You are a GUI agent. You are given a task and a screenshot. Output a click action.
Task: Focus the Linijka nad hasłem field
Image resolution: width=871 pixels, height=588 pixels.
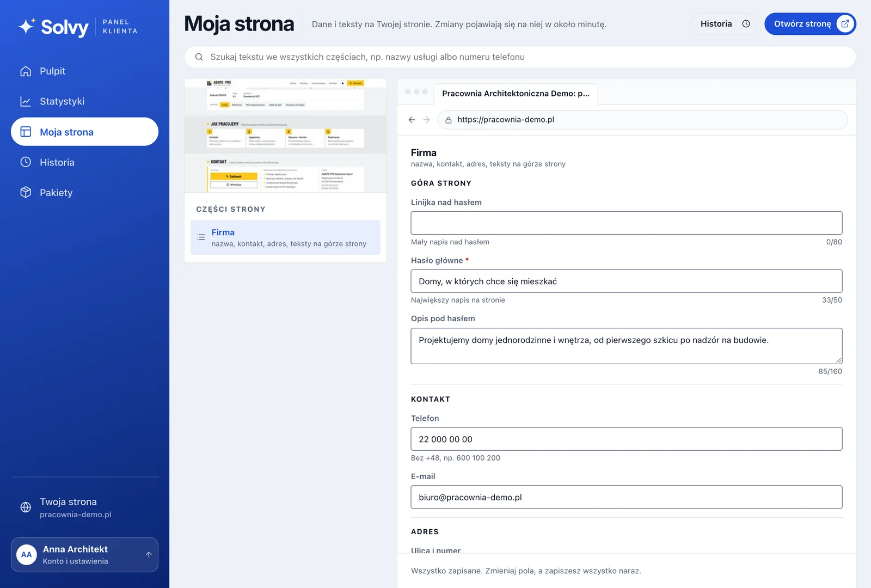point(627,223)
